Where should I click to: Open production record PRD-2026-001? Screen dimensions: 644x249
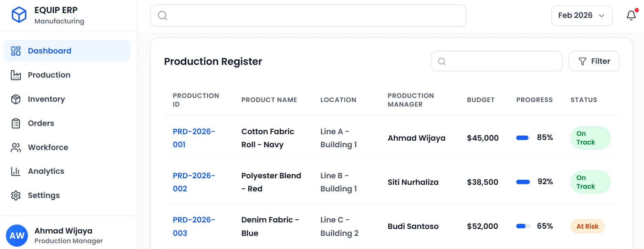pyautogui.click(x=194, y=138)
